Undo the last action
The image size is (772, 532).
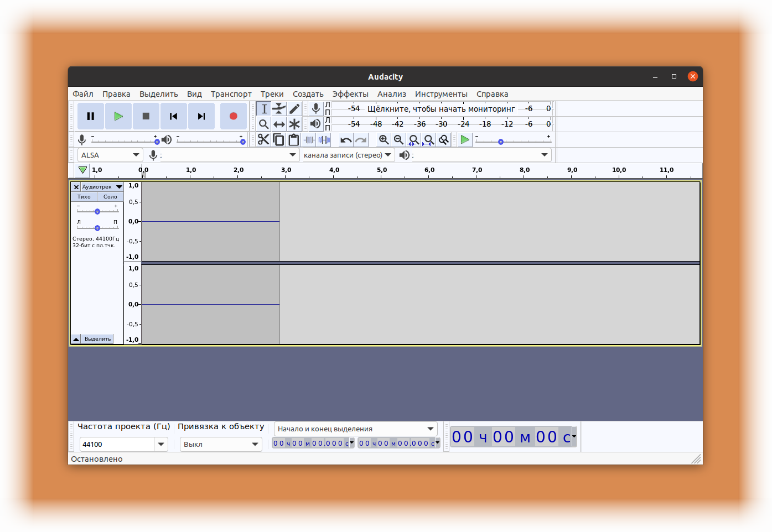point(346,140)
